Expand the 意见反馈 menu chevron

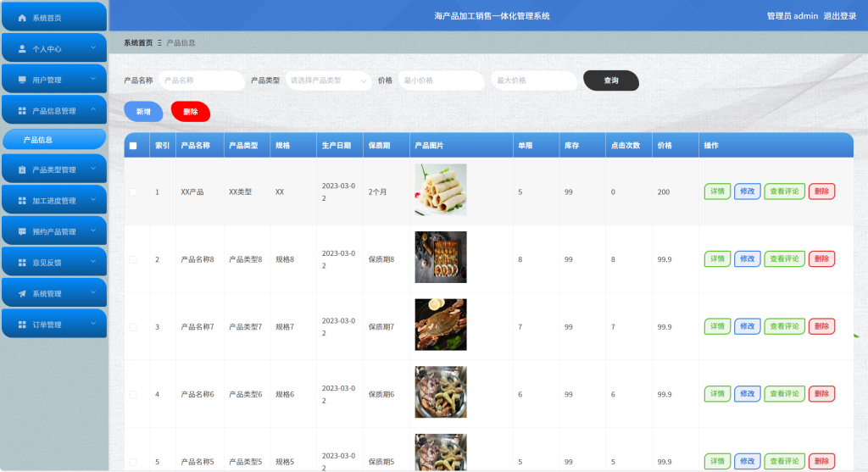click(x=93, y=262)
